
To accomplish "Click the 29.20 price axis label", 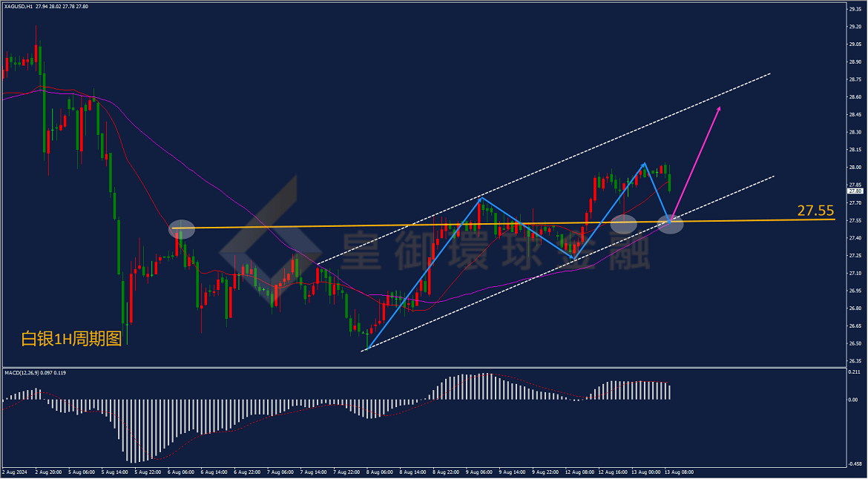I will point(855,27).
